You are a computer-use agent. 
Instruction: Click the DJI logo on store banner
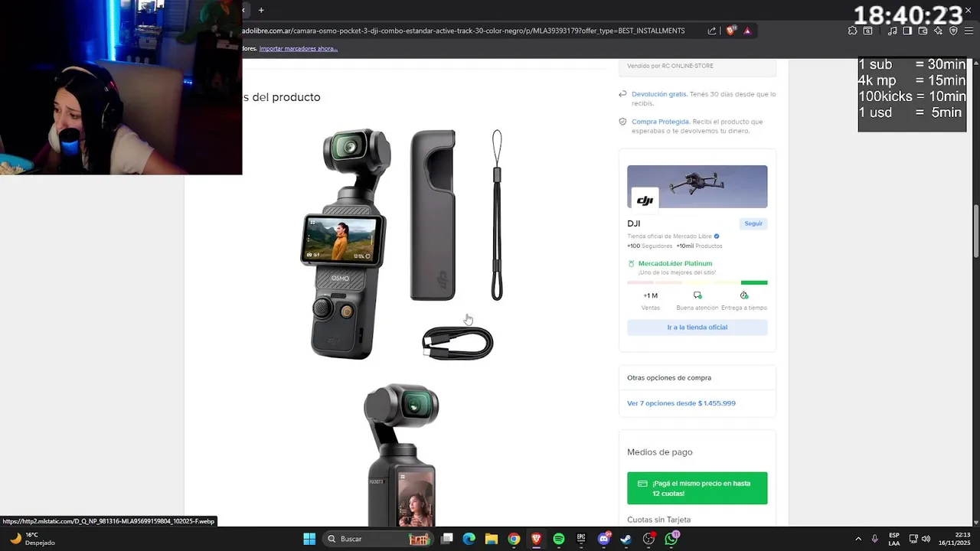pyautogui.click(x=645, y=200)
